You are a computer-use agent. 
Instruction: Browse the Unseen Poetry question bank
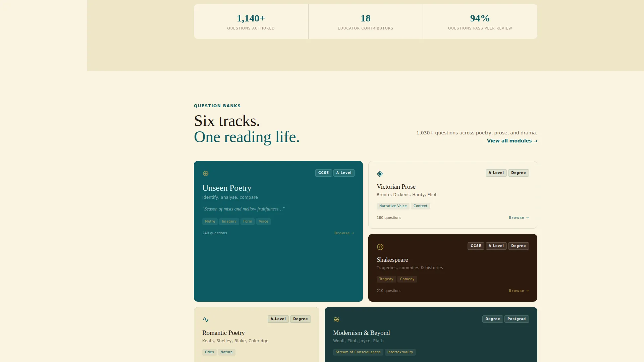coord(344,233)
